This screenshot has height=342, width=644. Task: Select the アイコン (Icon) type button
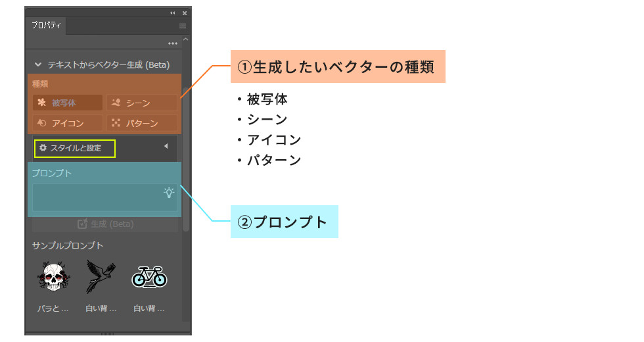(x=68, y=123)
